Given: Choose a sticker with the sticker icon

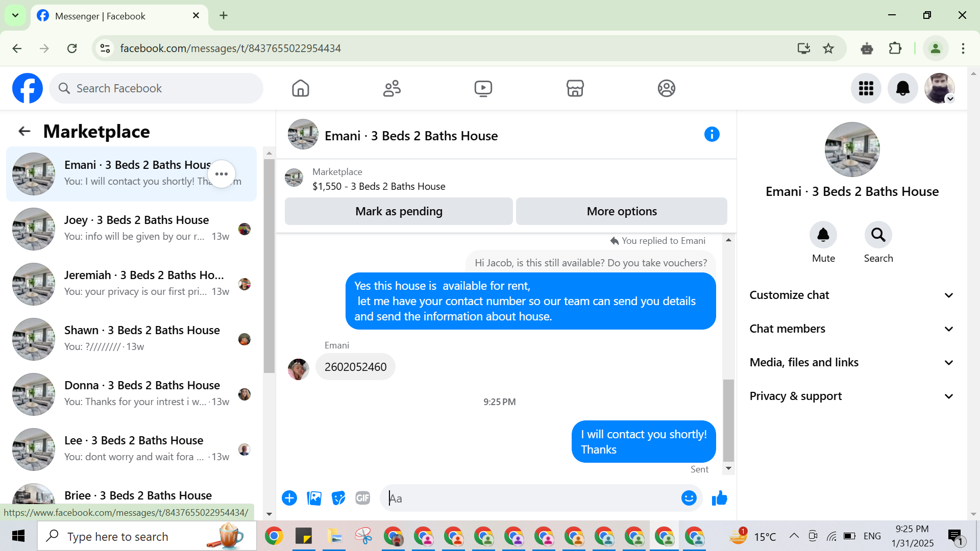Looking at the screenshot, I should (x=338, y=498).
